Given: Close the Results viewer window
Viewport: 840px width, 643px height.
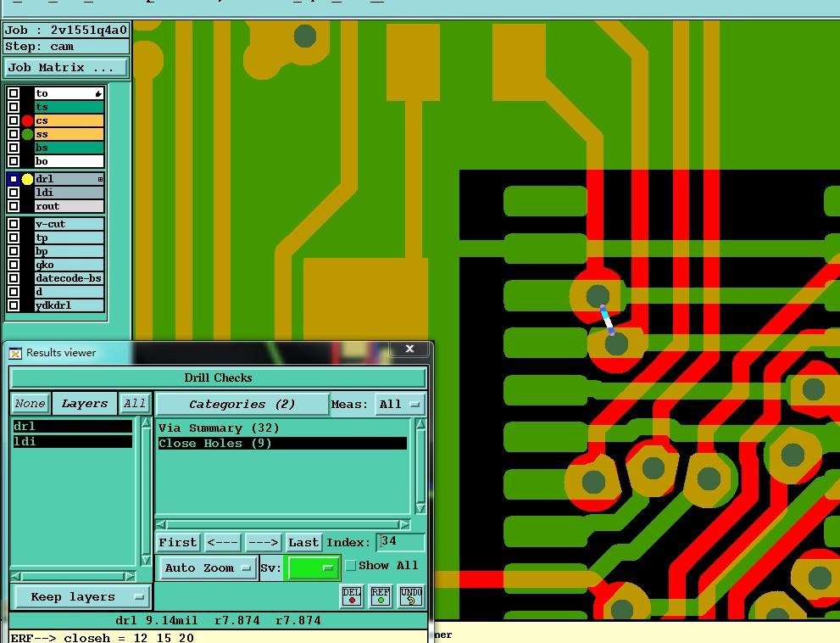Looking at the screenshot, I should point(409,349).
